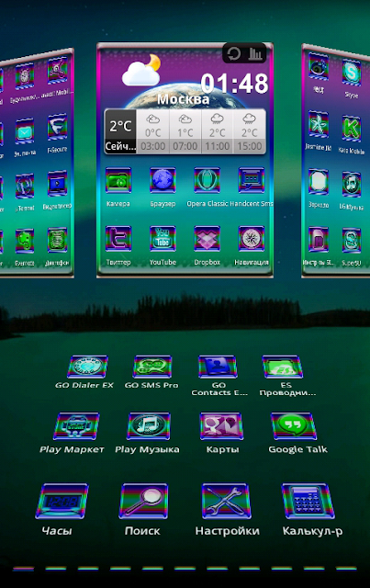Select the 03:00 forecast cell
This screenshot has height=588, width=370.
153,131
